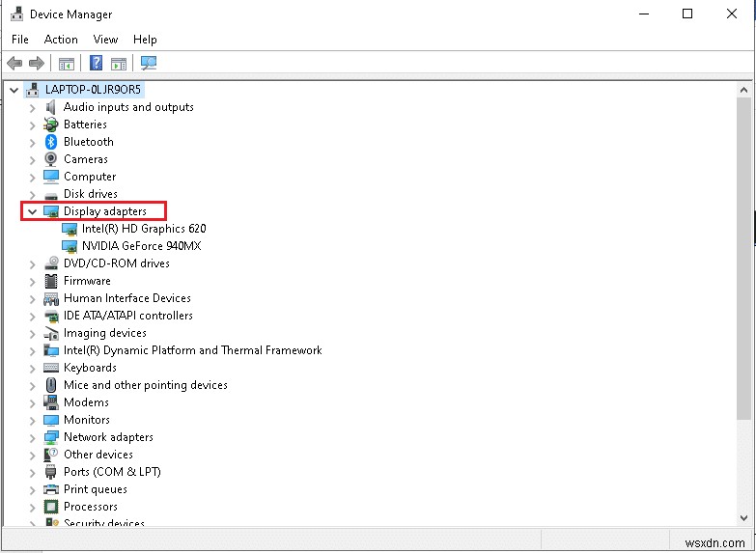
Task: Click the Cameras webcam icon
Action: pos(50,159)
